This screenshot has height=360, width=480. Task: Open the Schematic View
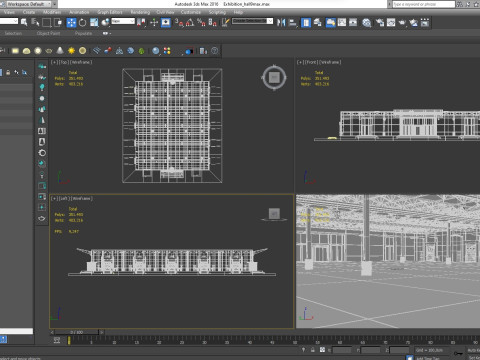click(353, 22)
